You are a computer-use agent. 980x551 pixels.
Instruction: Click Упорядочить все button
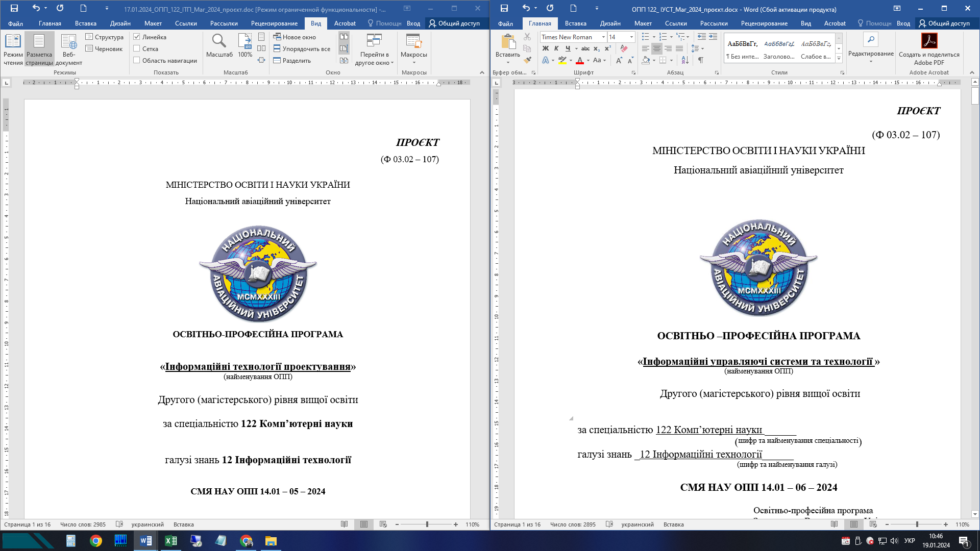point(302,48)
